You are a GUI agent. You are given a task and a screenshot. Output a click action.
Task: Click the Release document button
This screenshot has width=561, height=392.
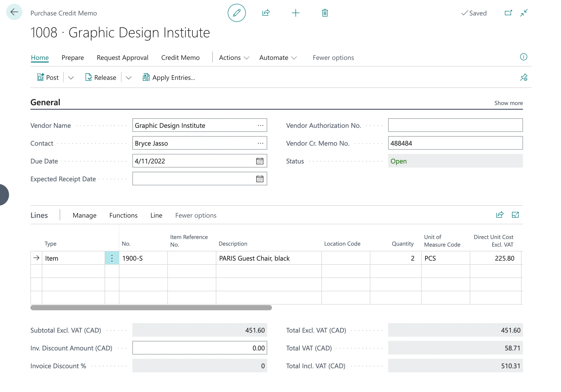click(101, 77)
